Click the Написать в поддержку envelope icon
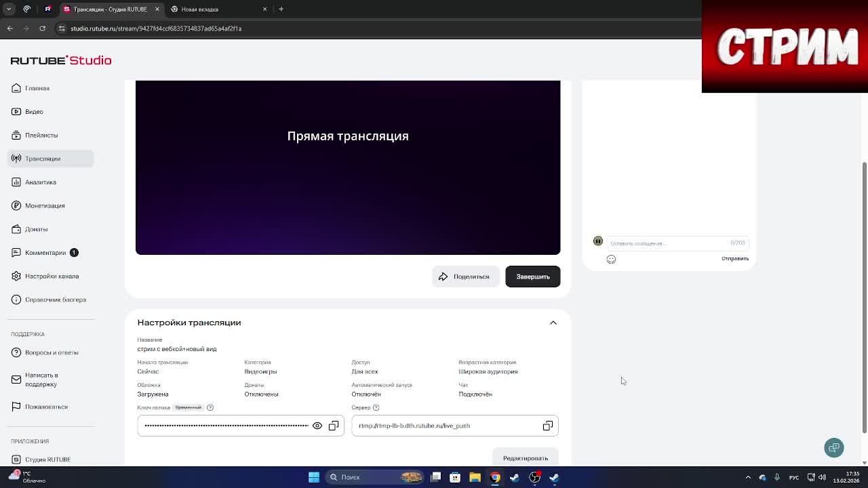This screenshot has width=868, height=488. tap(16, 380)
